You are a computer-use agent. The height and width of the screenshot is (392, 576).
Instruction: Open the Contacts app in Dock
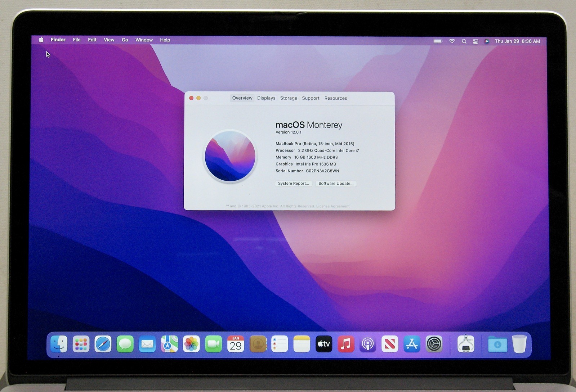click(258, 344)
